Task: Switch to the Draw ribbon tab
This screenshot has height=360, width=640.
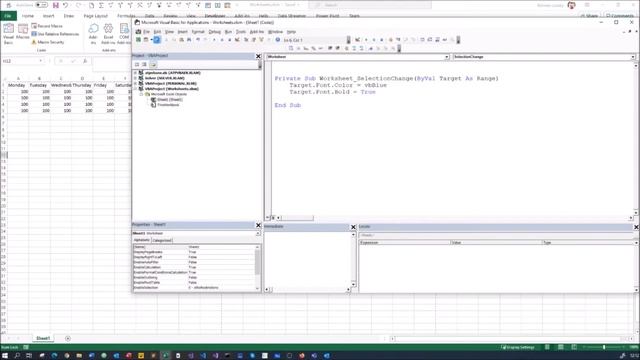Action: tap(69, 16)
